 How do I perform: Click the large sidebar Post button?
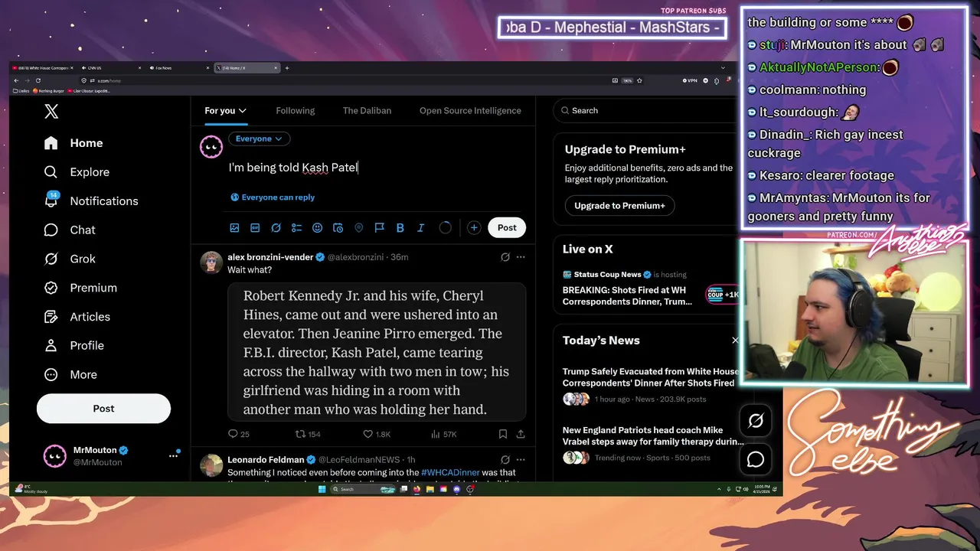[x=103, y=409]
